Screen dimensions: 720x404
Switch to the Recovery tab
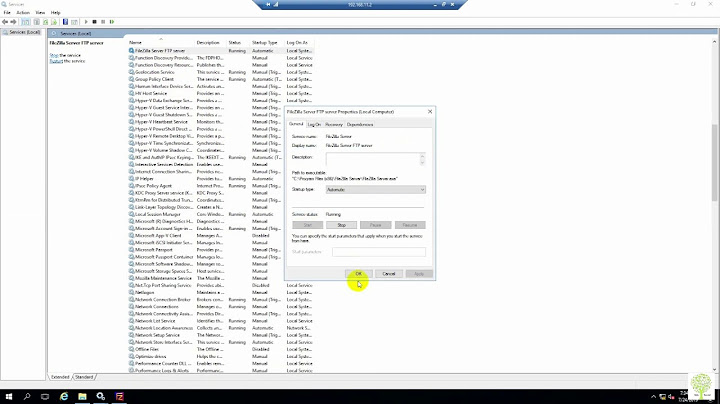pyautogui.click(x=334, y=124)
